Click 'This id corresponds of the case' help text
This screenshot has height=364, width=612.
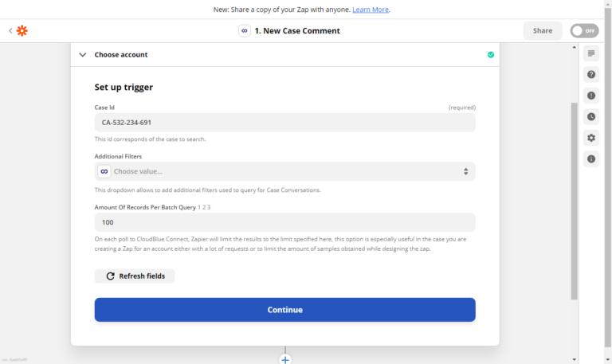pyautogui.click(x=150, y=139)
